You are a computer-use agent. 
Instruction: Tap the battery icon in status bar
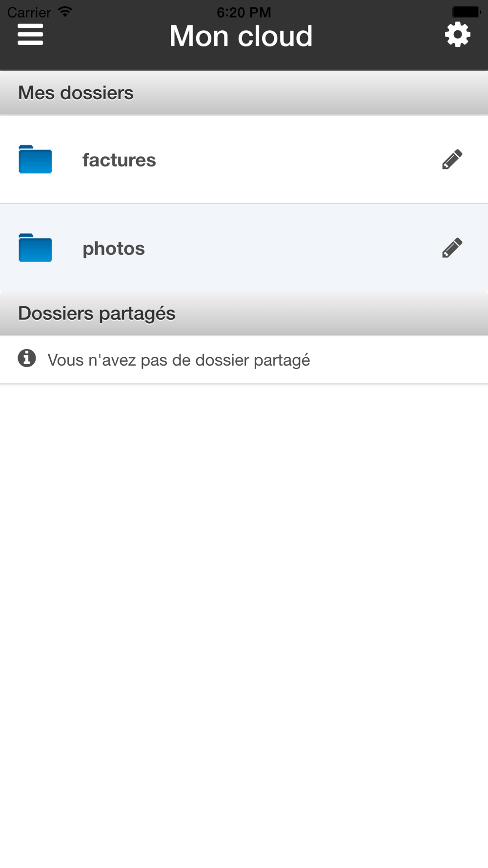pyautogui.click(x=466, y=12)
